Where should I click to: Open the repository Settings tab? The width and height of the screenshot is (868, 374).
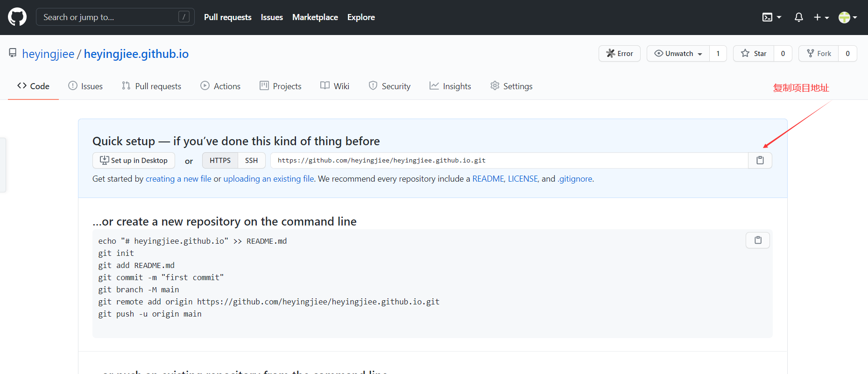point(511,86)
